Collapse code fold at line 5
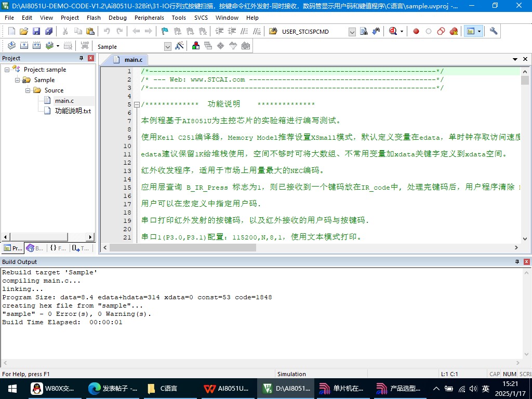Viewport: 532px width, 399px height. (137, 104)
